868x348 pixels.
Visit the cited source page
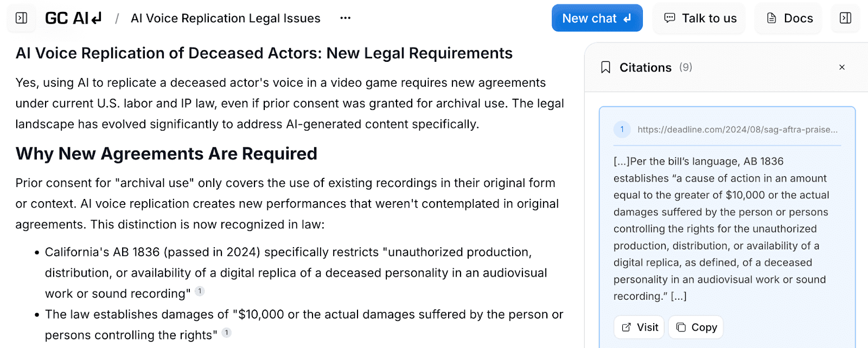point(639,327)
